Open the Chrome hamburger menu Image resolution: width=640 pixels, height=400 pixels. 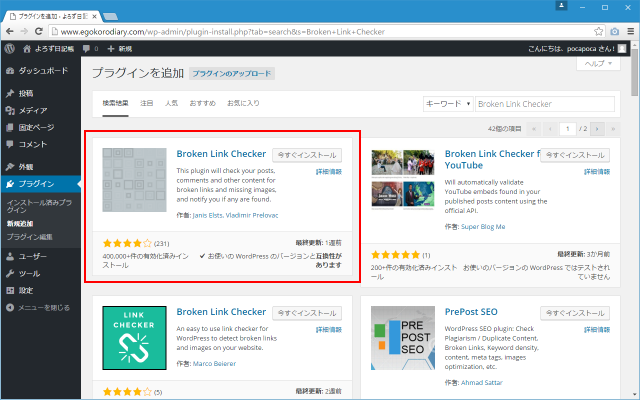(x=627, y=30)
